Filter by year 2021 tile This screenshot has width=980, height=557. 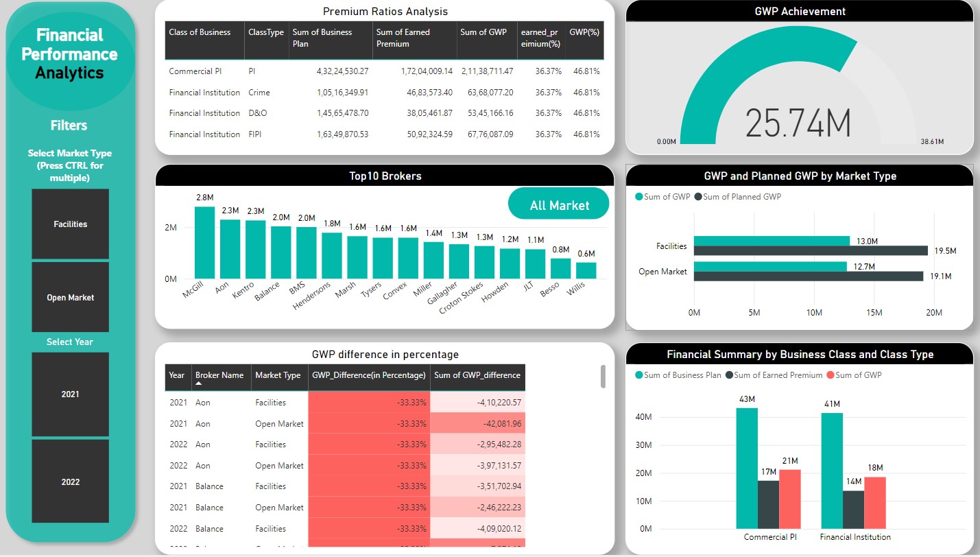(x=70, y=394)
